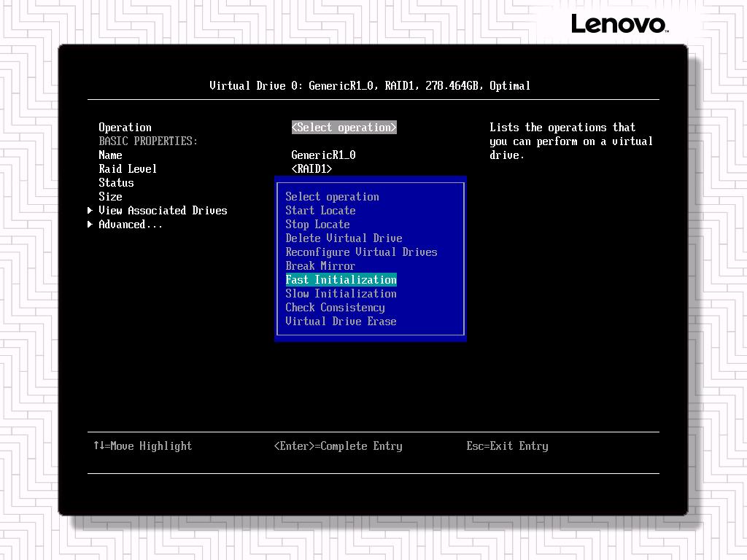This screenshot has width=747, height=560.
Task: Open View Associated Drives submenu
Action: [x=163, y=211]
